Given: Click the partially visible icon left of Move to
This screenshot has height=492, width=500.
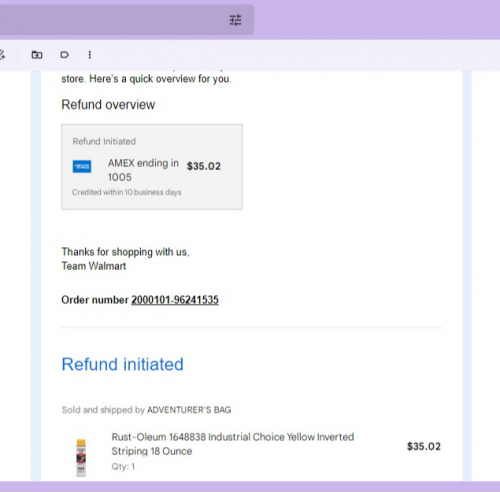Looking at the screenshot, I should coord(2,55).
